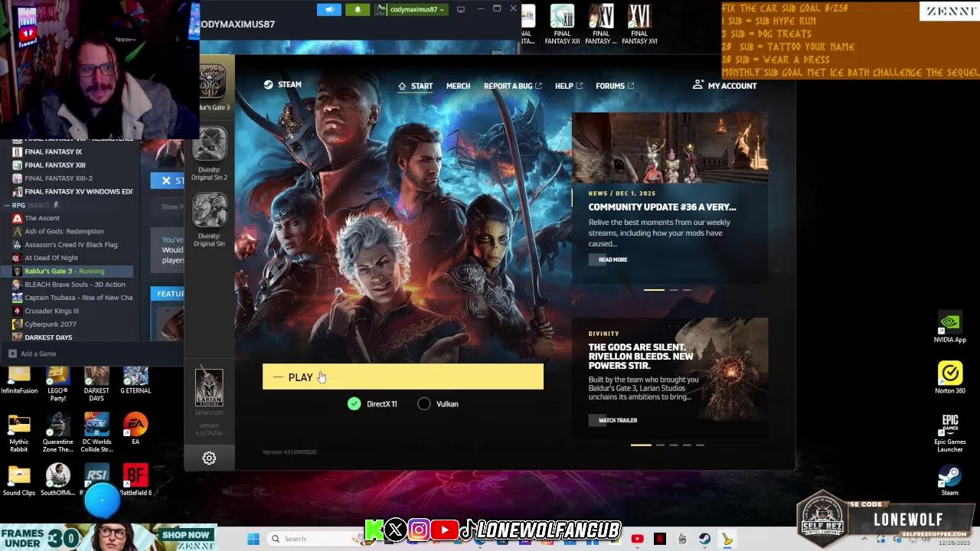Select Vulkan rendering option
The width and height of the screenshot is (980, 551).
tap(438, 403)
